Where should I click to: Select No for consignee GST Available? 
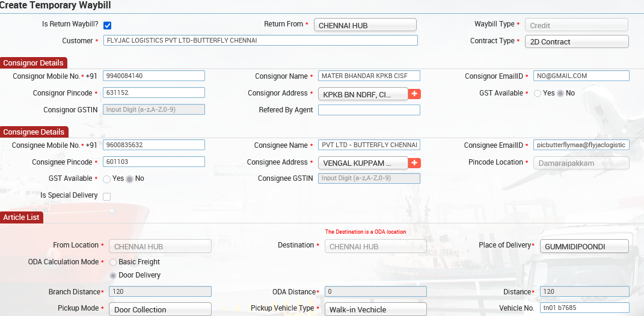pyautogui.click(x=129, y=179)
